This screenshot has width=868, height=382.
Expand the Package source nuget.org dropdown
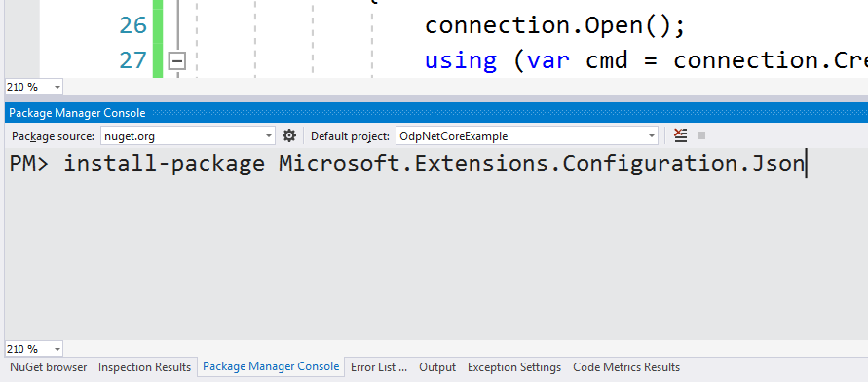188,135
